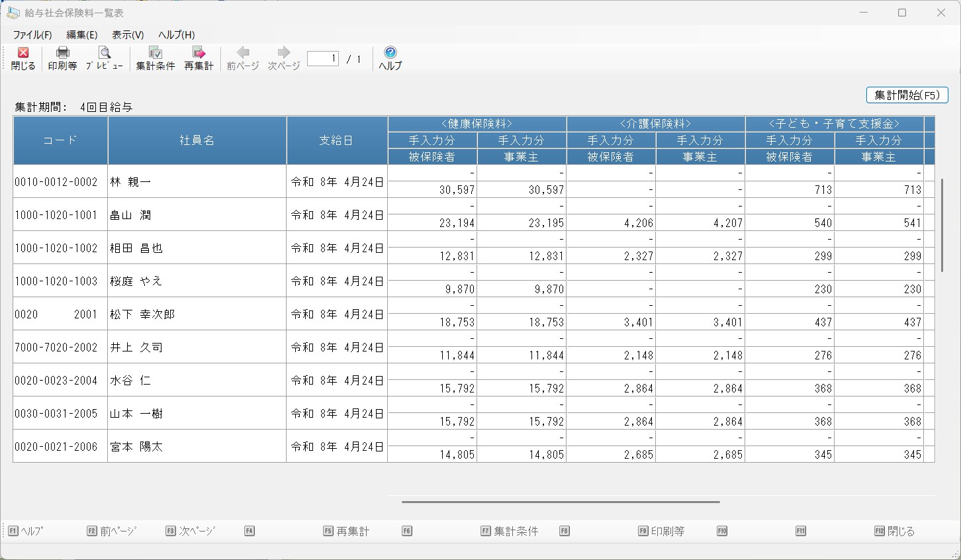Click the red 閉じる close icon in toolbar

(23, 54)
